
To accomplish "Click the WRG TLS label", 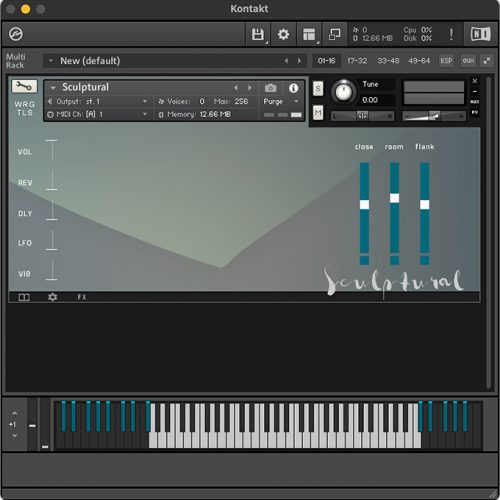I will (25, 108).
